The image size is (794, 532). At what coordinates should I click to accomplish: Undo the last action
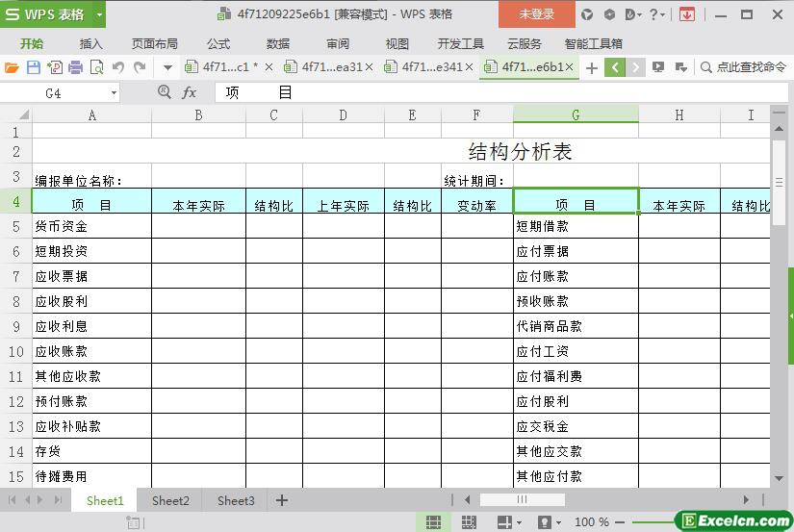tap(118, 66)
